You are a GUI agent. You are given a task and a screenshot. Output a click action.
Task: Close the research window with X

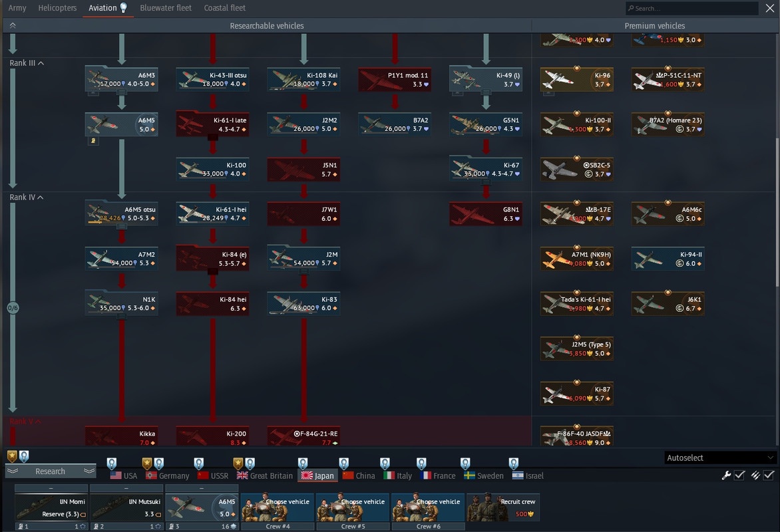click(769, 8)
